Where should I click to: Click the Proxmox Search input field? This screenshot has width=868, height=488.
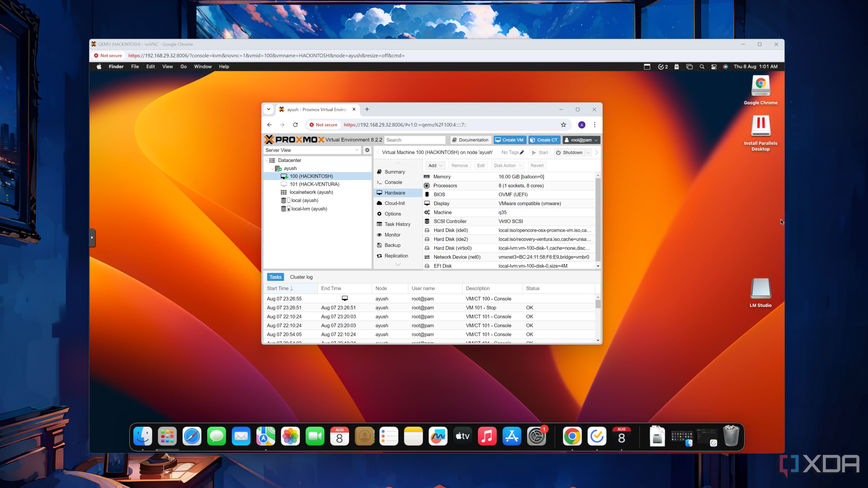click(415, 140)
